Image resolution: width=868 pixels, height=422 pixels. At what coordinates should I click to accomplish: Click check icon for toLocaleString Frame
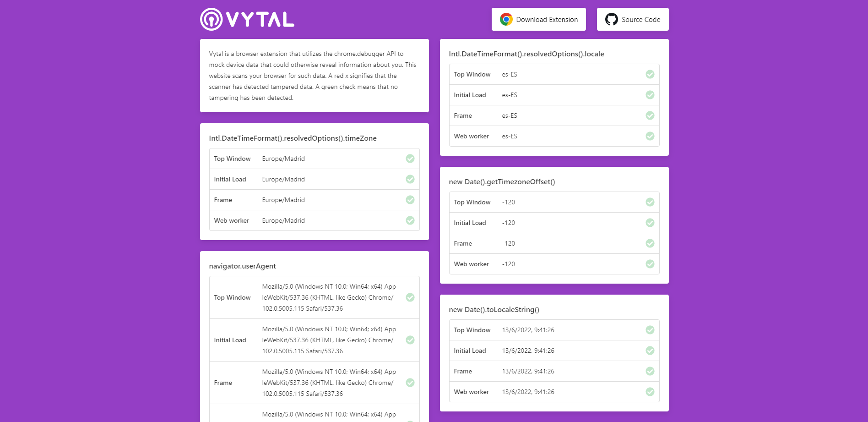[x=650, y=371]
